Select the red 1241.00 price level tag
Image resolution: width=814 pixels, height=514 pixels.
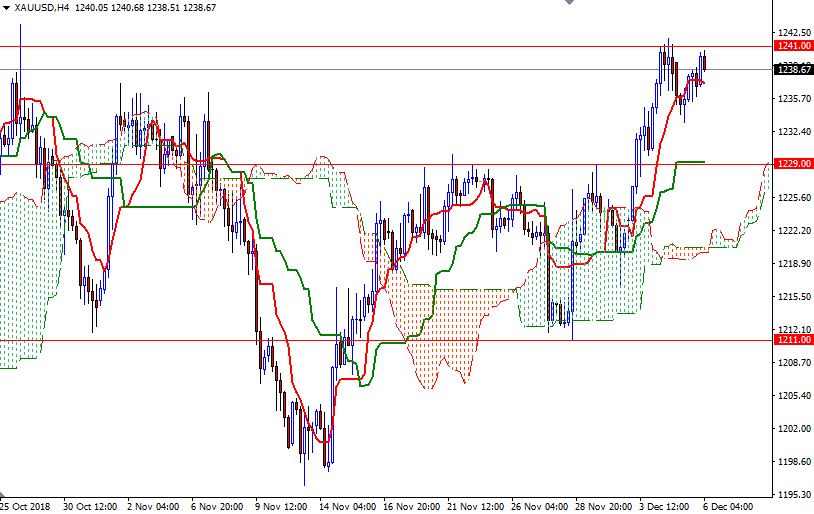[x=793, y=46]
